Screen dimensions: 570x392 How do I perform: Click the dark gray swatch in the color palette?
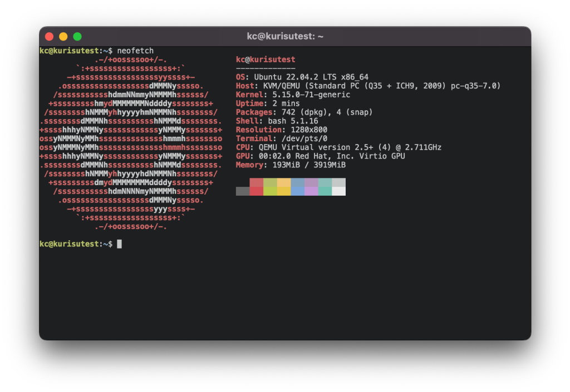point(243,191)
